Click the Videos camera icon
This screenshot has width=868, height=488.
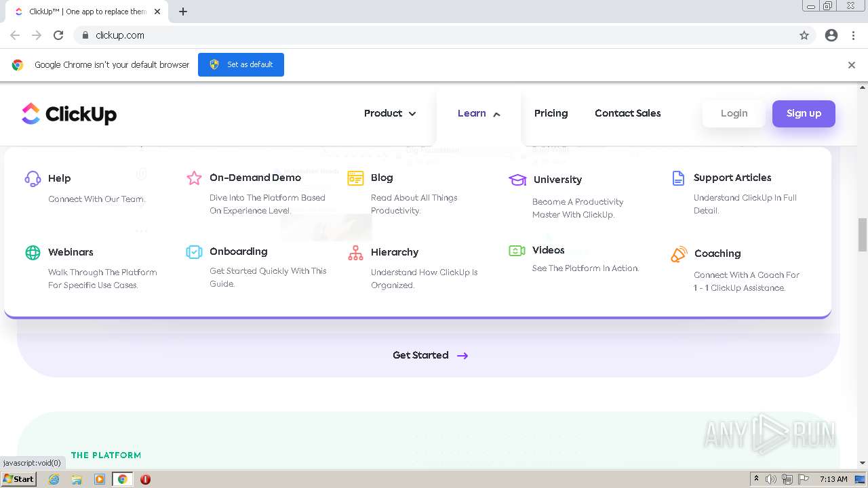pyautogui.click(x=517, y=250)
